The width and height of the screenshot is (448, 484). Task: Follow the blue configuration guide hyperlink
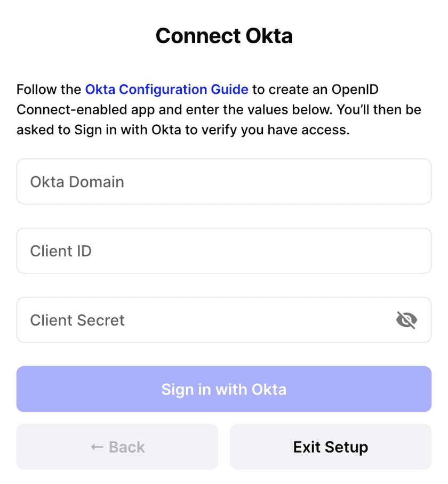(166, 89)
